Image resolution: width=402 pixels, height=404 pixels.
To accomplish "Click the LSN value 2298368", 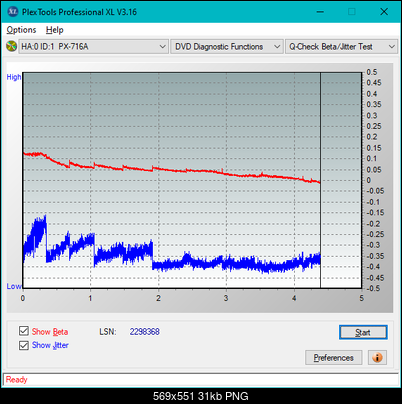I will (145, 332).
